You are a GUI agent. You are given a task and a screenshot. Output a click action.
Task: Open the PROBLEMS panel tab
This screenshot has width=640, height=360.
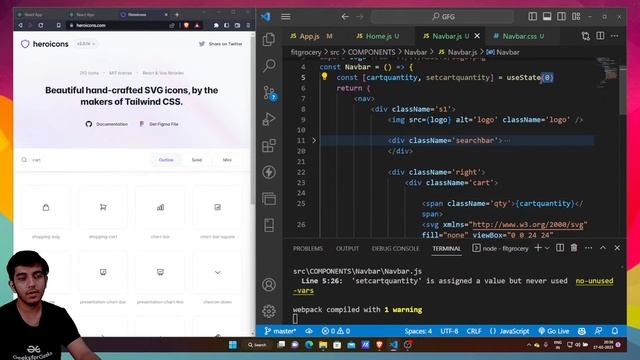[308, 248]
